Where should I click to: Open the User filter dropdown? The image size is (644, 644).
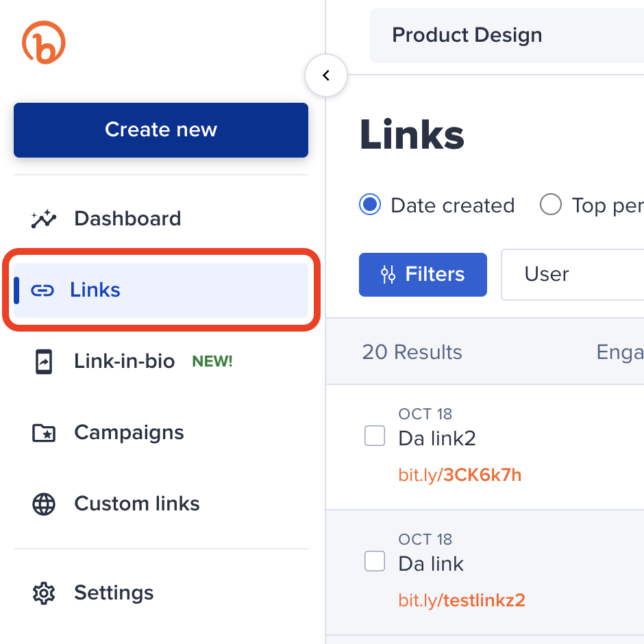point(572,275)
